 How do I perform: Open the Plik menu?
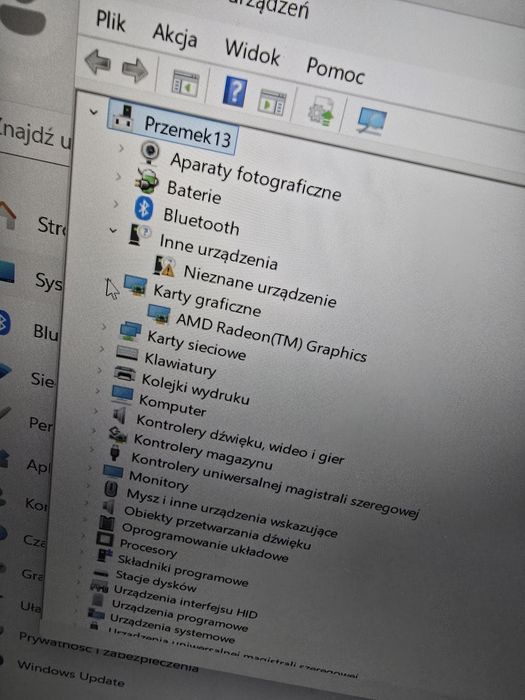pos(110,21)
